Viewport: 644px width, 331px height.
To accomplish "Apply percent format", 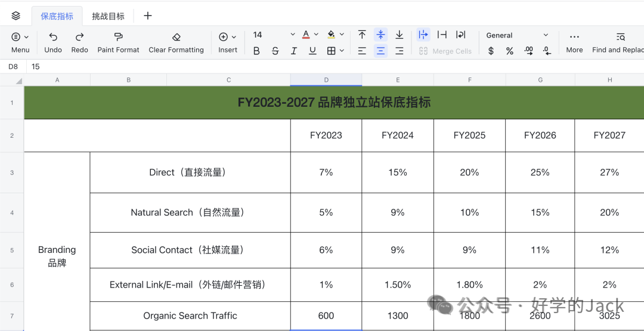I will coord(510,51).
